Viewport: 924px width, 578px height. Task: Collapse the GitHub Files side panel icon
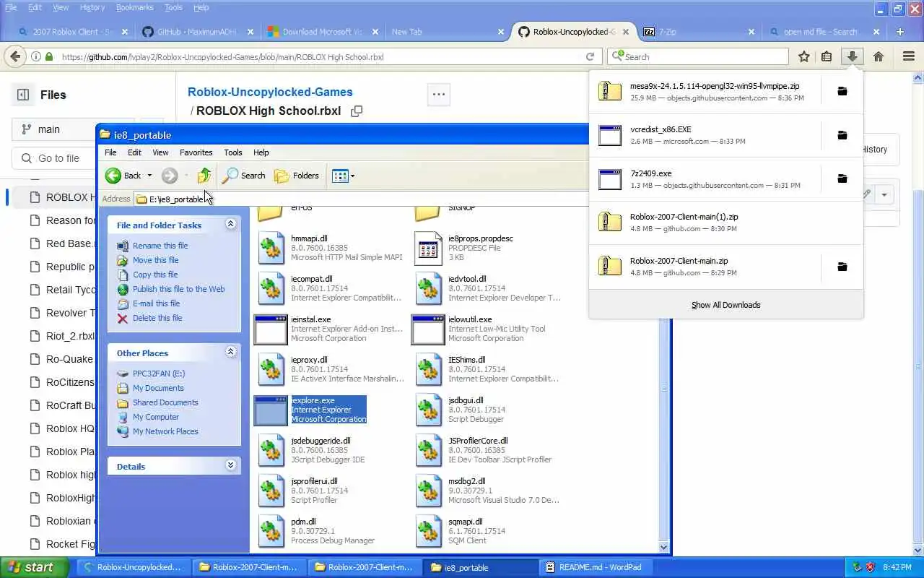22,95
